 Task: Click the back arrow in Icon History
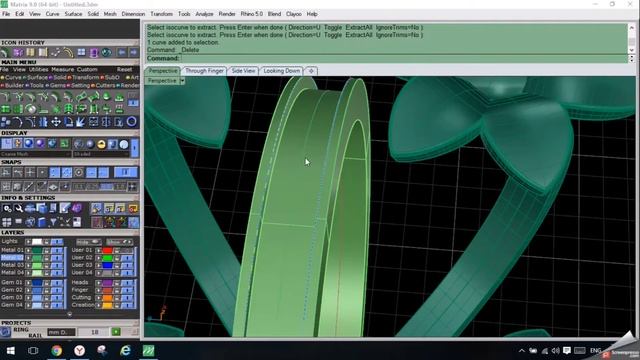point(122,53)
